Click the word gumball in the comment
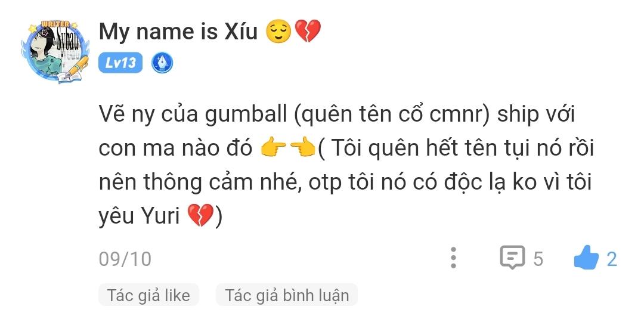Image resolution: width=644 pixels, height=319 pixels. tap(246, 115)
